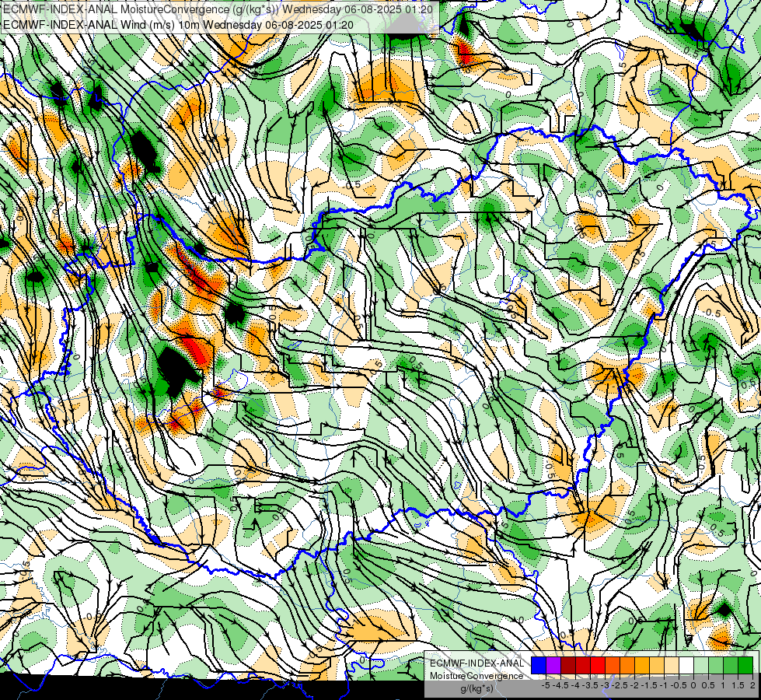This screenshot has width=761, height=700.
Task: Select the legend swatch between -4 and -3.5
Action: click(x=583, y=666)
